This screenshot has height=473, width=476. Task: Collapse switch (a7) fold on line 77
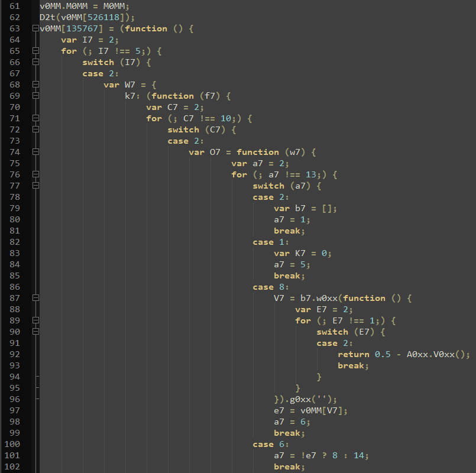click(x=35, y=186)
